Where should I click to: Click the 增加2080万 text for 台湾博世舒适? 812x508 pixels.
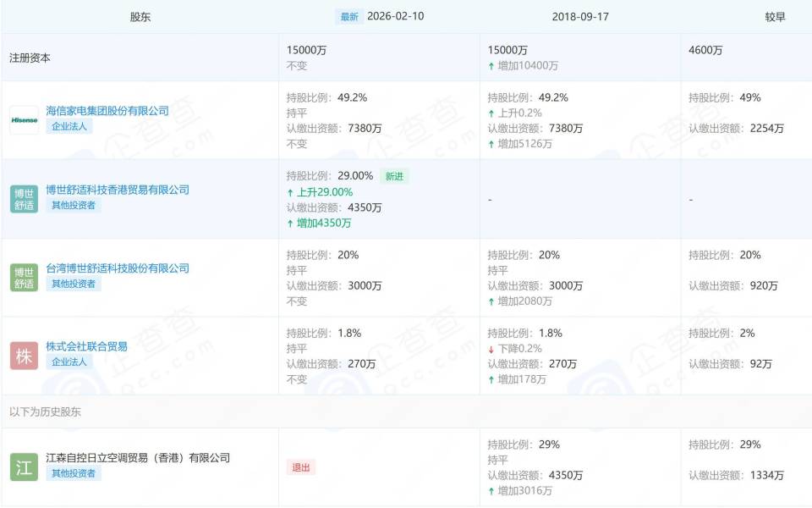click(x=520, y=301)
